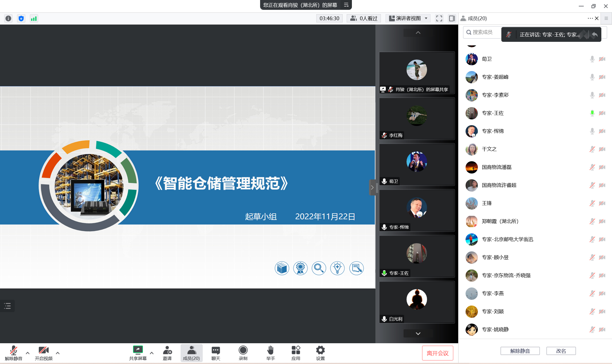This screenshot has height=364, width=612.
Task: Expand audio options arrow beside 解除静音
Action: click(28, 353)
